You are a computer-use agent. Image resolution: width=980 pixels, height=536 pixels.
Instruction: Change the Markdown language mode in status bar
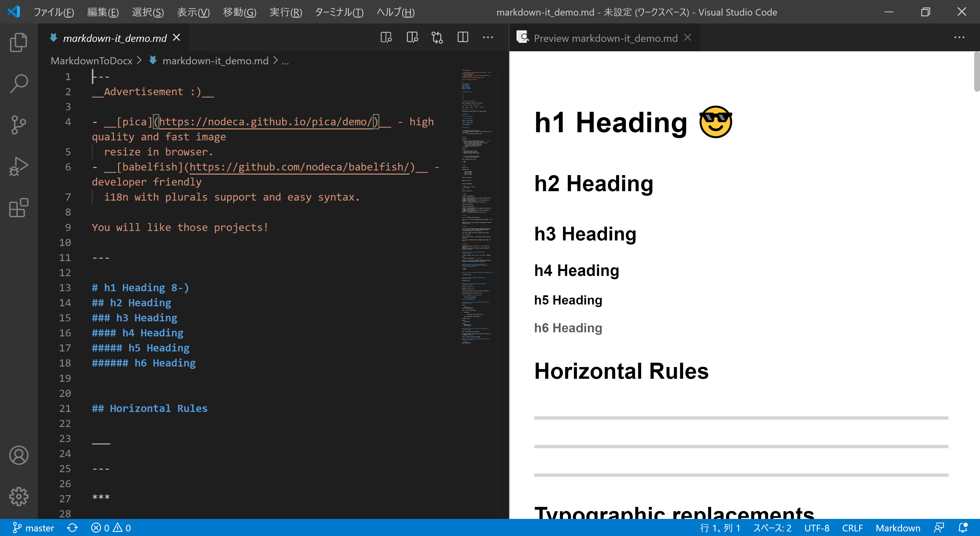click(898, 528)
